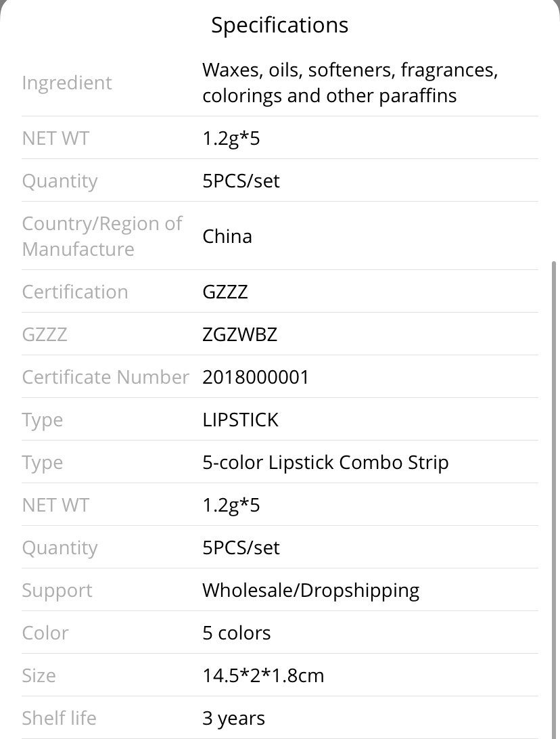Select the China value
Viewport: 560px width, 739px height.
227,236
